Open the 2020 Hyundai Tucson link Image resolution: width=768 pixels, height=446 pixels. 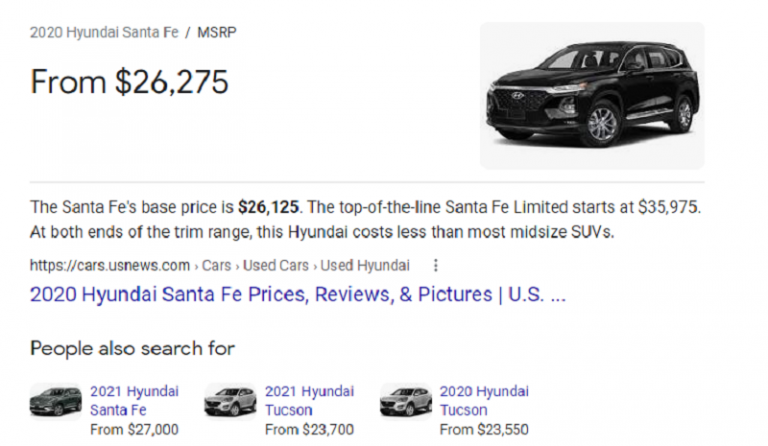point(484,400)
